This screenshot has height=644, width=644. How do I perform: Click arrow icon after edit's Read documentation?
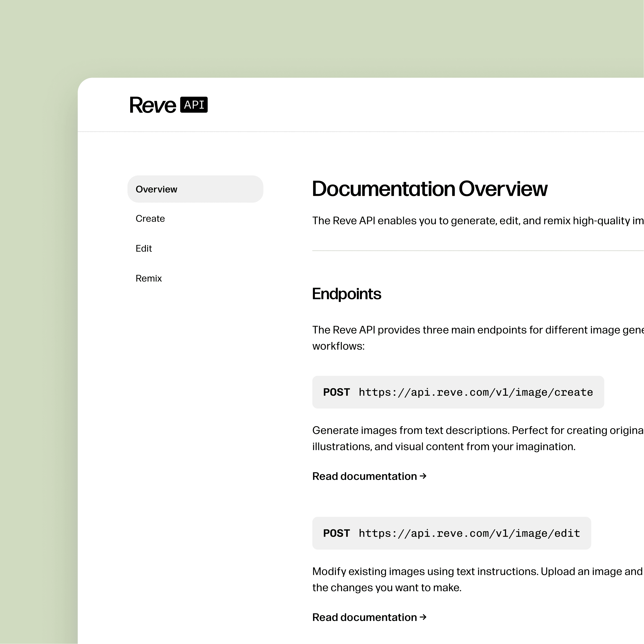[x=423, y=617]
